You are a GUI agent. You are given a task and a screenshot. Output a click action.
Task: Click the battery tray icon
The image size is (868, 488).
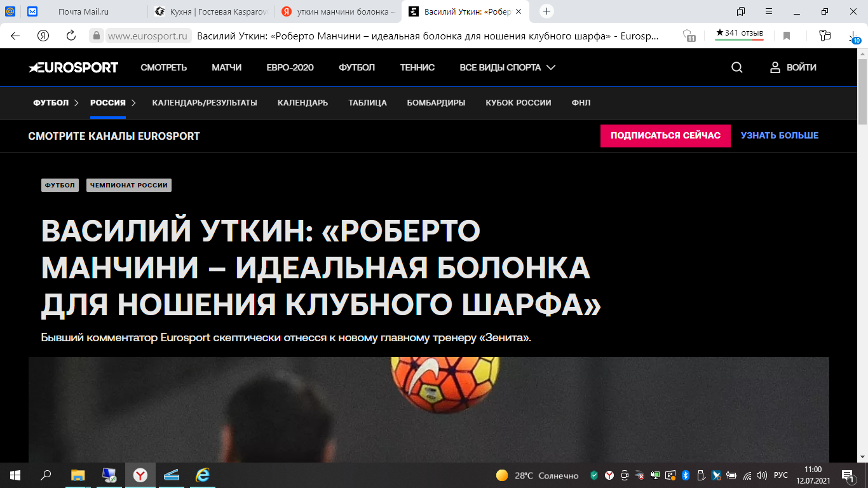click(731, 475)
